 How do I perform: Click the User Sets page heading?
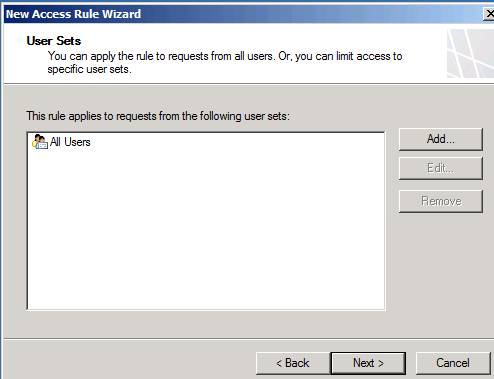pos(54,41)
